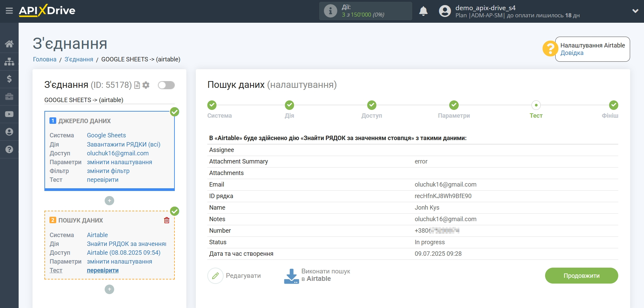Click the Status value In progress
This screenshot has height=308, width=644.
[430, 242]
